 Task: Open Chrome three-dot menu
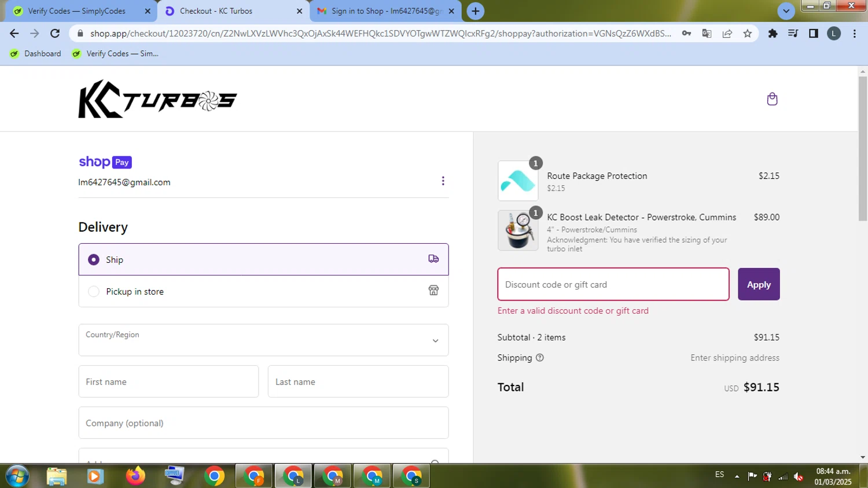854,34
